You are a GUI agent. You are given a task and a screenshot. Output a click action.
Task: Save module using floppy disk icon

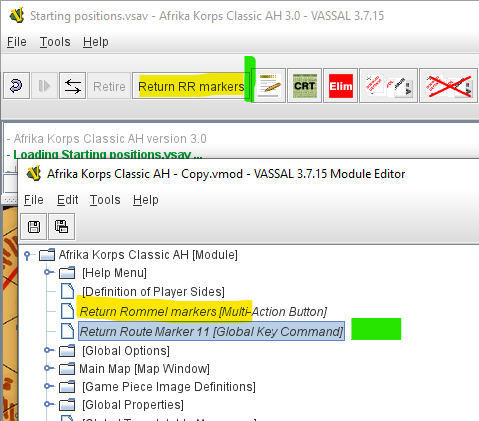(34, 227)
